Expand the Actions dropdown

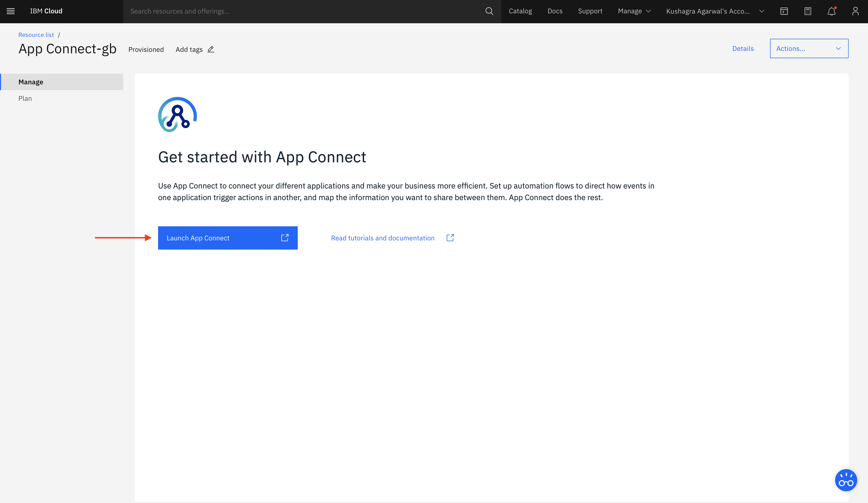[809, 48]
